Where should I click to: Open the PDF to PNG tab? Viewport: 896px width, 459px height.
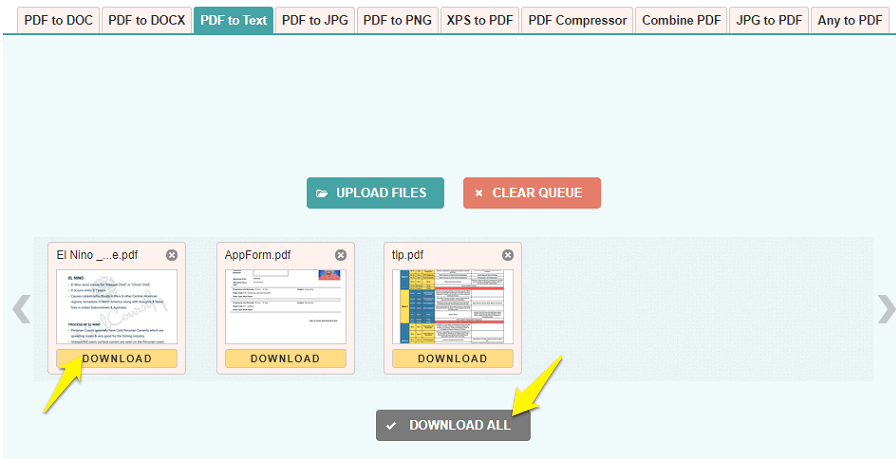pos(397,21)
